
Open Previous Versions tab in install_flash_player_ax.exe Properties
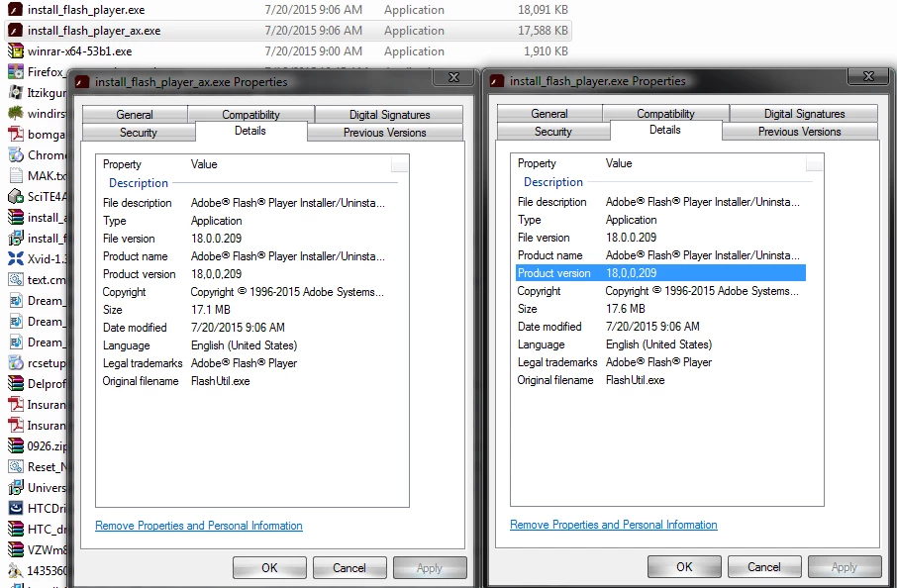click(385, 132)
